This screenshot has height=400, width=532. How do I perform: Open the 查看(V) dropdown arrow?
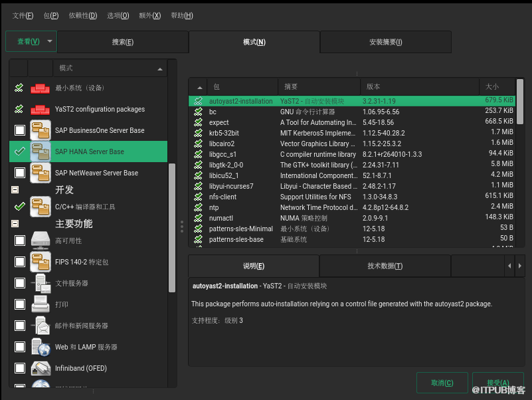click(50, 41)
